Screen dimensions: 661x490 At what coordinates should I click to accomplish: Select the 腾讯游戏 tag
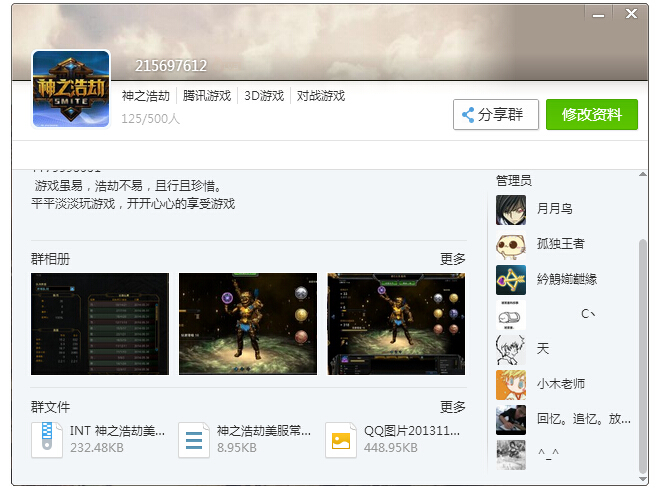(207, 96)
